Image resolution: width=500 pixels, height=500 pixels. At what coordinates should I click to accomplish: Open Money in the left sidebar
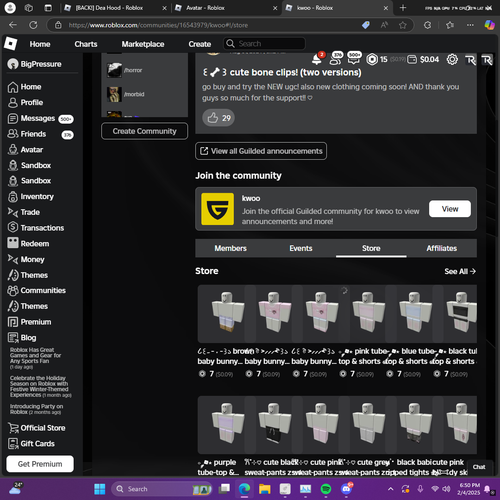pyautogui.click(x=26, y=259)
